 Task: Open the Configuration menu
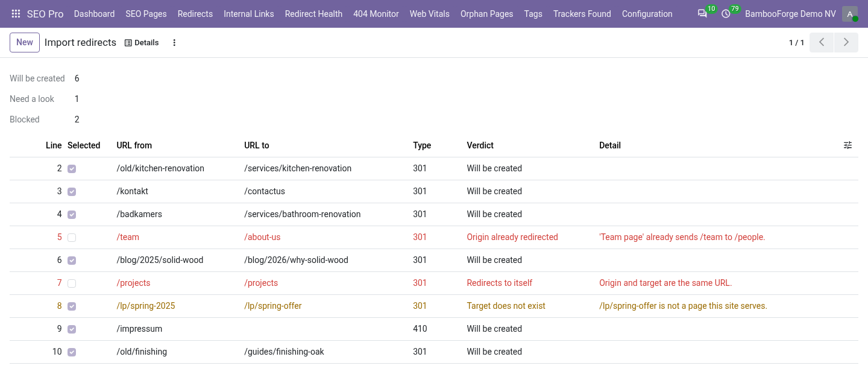(647, 14)
